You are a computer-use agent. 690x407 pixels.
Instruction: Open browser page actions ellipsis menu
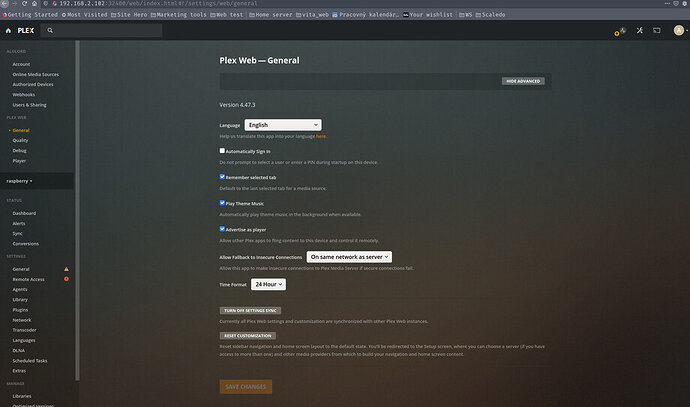[x=667, y=4]
